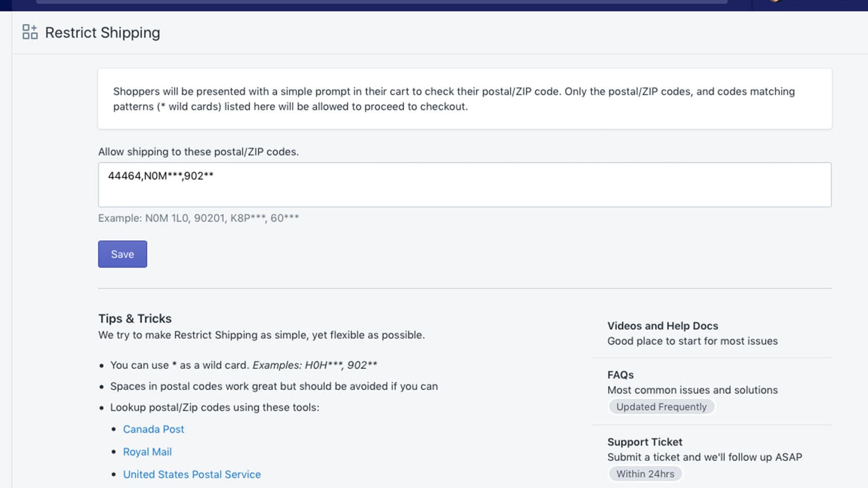
Task: Click the Restrict Shipping page title
Action: tap(102, 33)
